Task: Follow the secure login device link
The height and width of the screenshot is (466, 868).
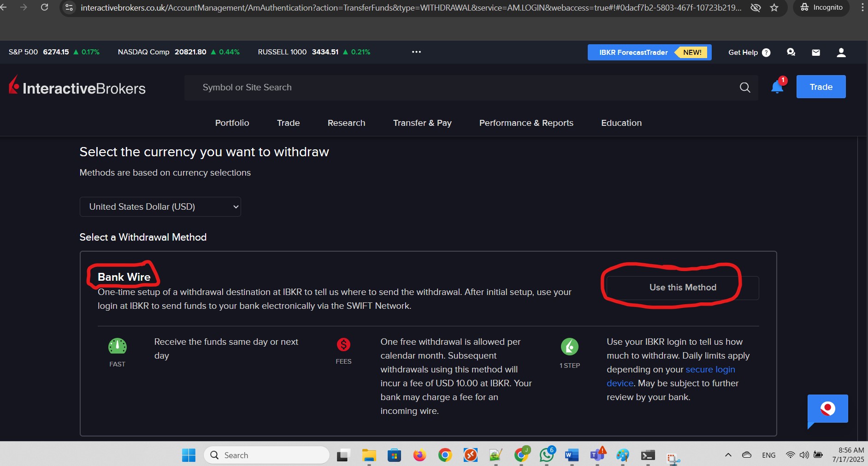Action: [671, 376]
